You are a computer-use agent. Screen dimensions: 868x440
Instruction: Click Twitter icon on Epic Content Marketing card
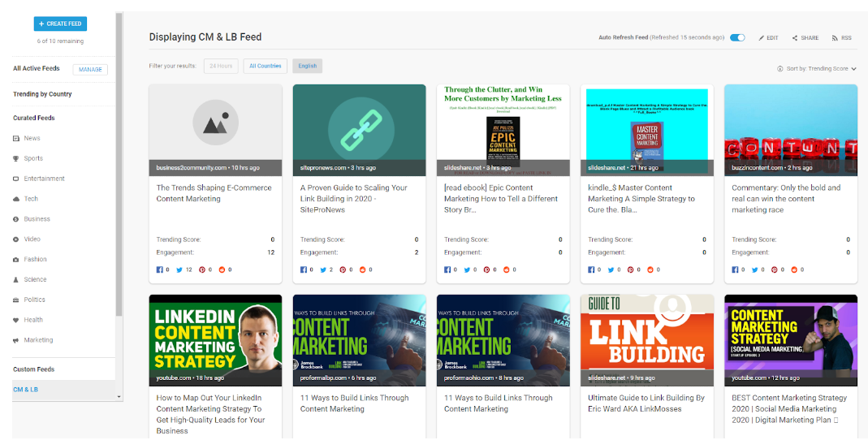tap(467, 270)
